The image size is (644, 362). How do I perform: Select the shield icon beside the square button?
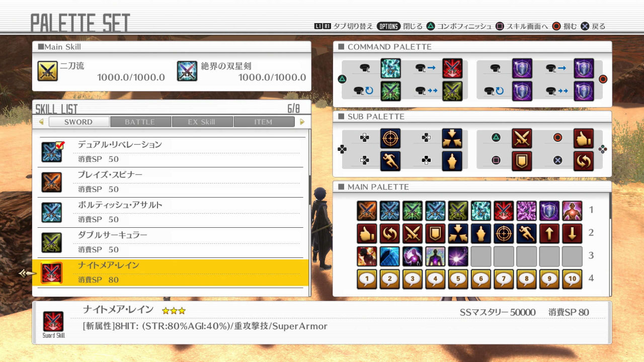[x=522, y=161]
